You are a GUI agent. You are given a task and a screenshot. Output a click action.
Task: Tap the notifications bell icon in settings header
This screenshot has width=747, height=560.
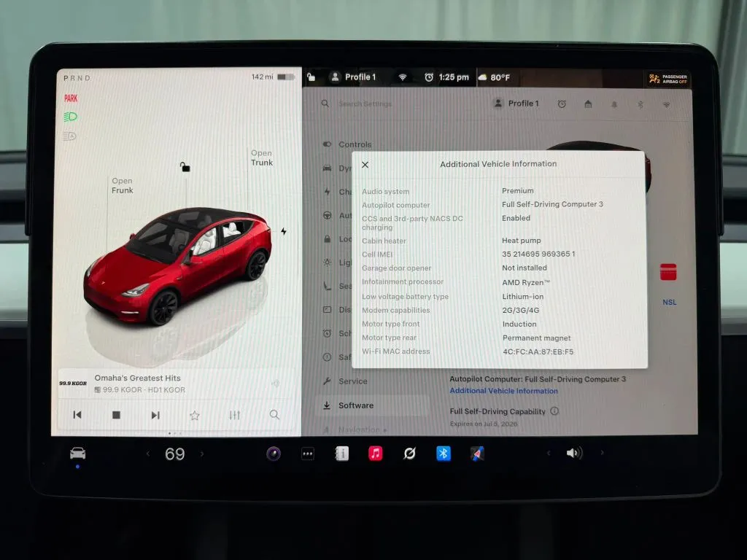coord(614,104)
